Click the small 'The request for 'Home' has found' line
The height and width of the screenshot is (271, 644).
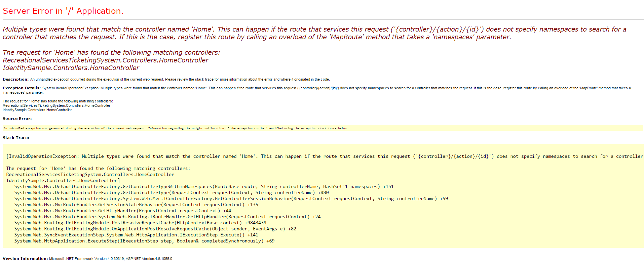pyautogui.click(x=58, y=101)
